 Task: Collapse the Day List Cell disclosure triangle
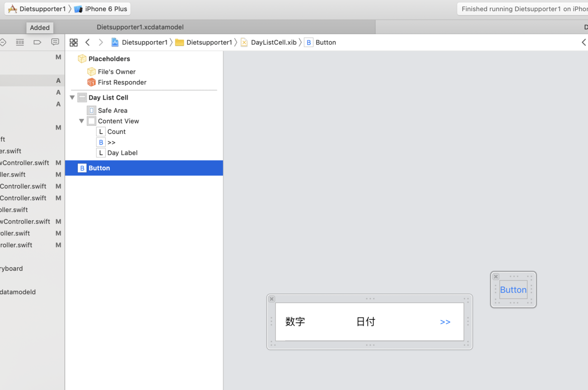point(73,98)
